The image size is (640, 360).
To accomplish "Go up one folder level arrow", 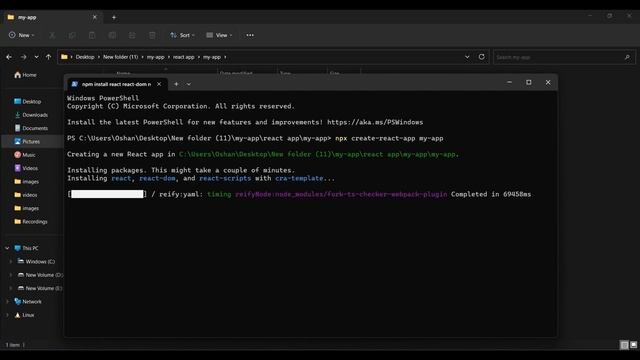I will click(x=49, y=57).
